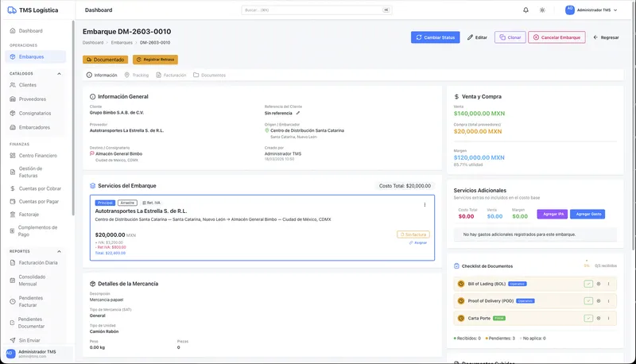Click pencil icon next to Sin referencia
Image resolution: width=636 pixels, height=364 pixels.
click(298, 113)
